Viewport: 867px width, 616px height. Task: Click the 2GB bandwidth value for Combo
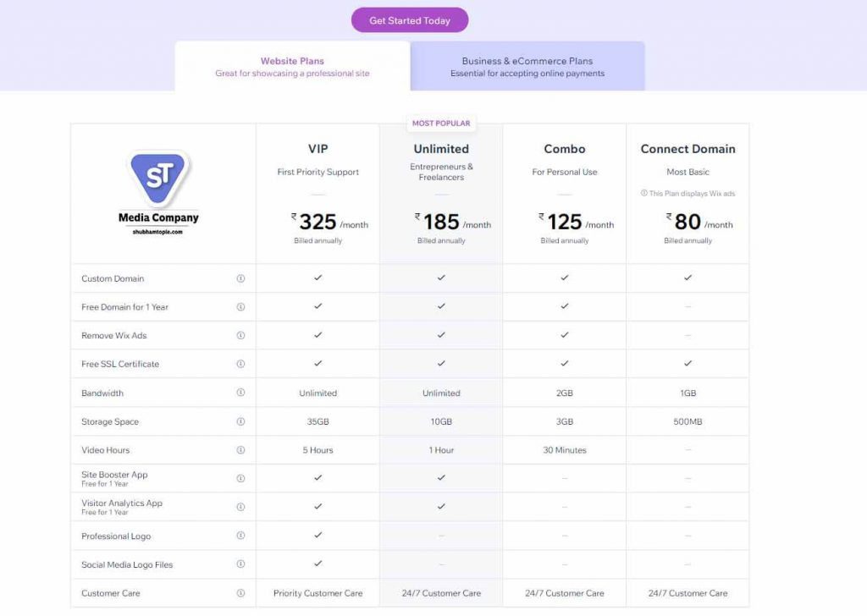coord(565,393)
